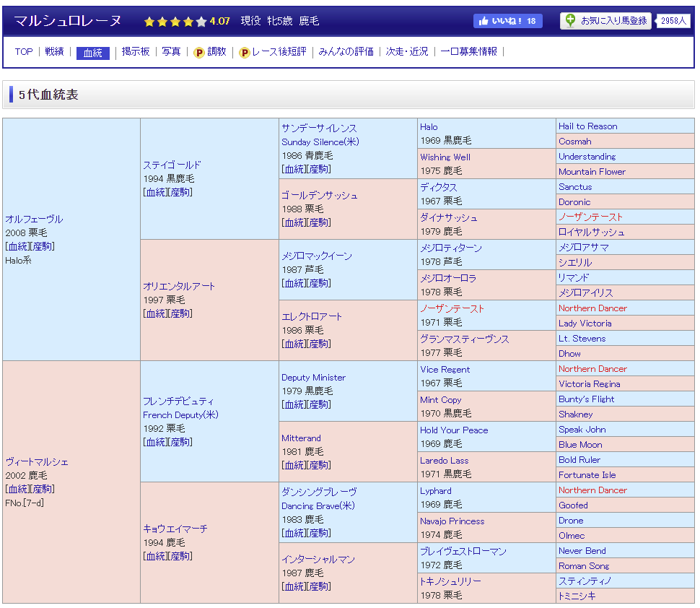Open the メジロマックイーン link
This screenshot has width=700, height=608.
click(x=317, y=256)
